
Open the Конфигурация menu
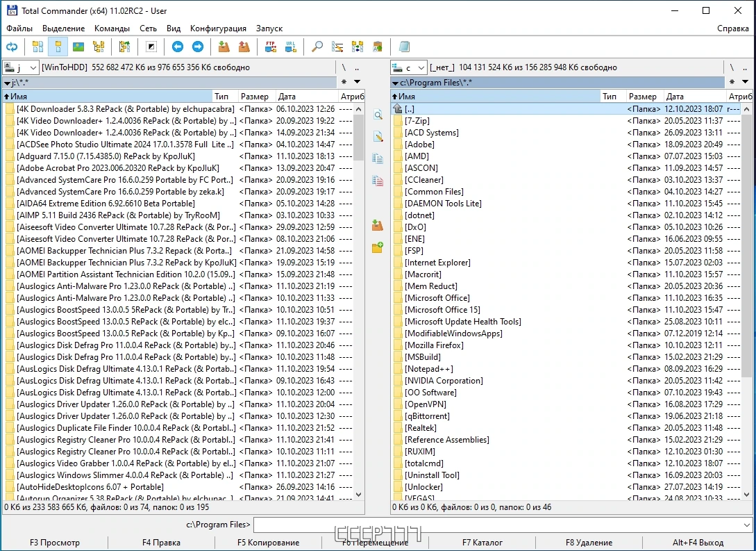(218, 28)
